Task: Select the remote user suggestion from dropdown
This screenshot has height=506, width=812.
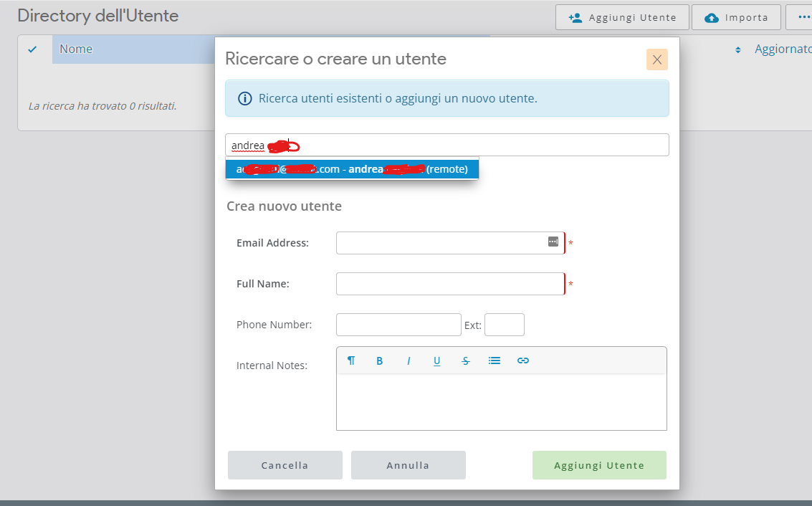Action: pos(352,169)
